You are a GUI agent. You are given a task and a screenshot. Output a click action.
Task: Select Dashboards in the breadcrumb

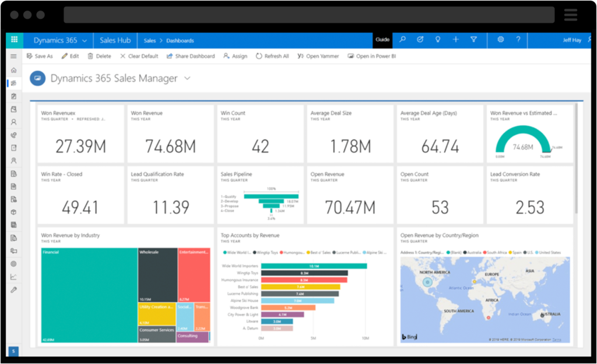point(180,41)
